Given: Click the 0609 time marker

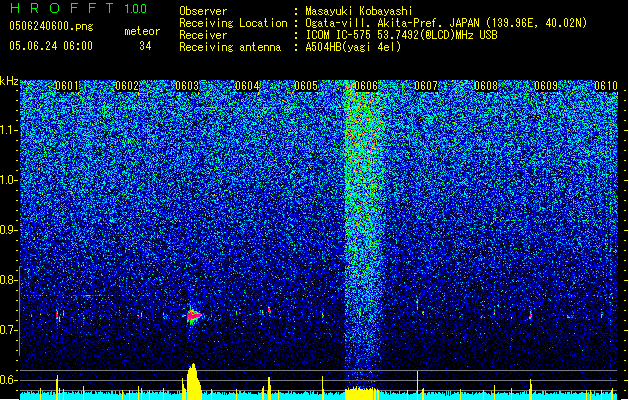Looking at the screenshot, I should click(546, 86).
